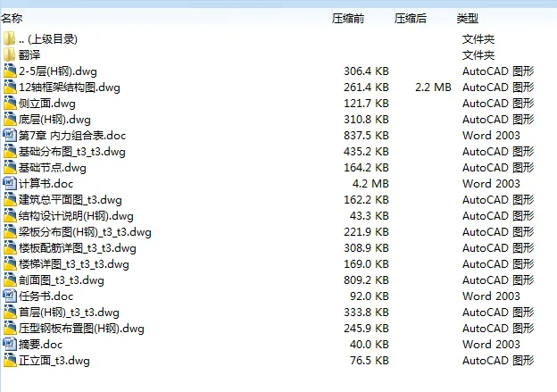Click the icon of 建筑总平面图_t3.dwg

coord(10,199)
